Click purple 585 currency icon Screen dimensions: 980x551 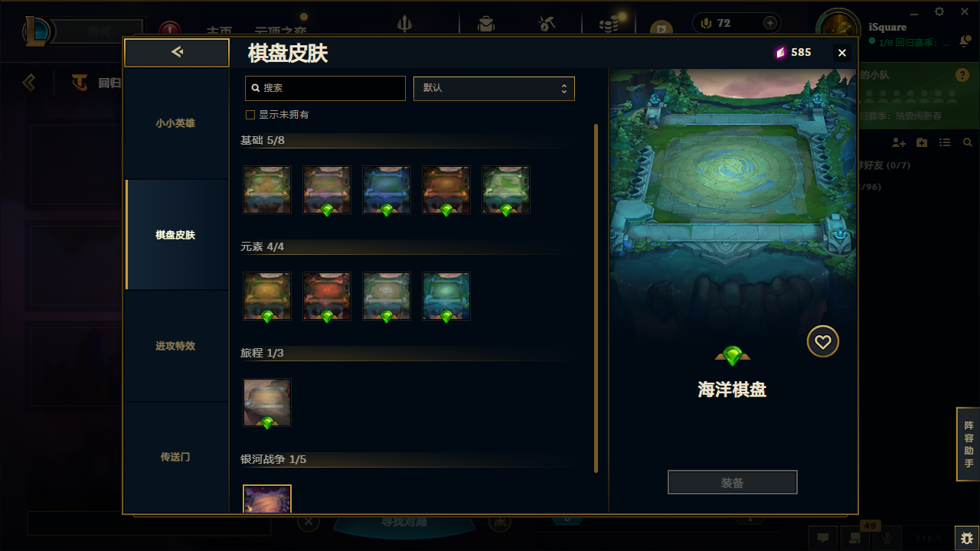coord(780,52)
